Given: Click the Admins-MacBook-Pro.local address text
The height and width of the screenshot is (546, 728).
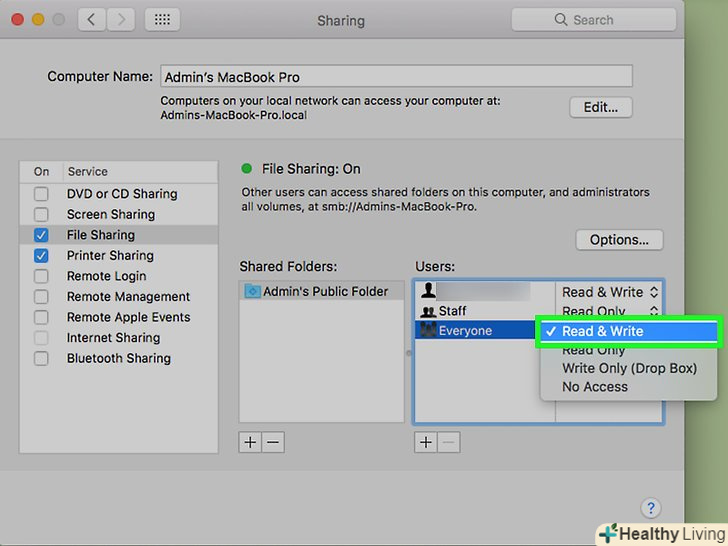Looking at the screenshot, I should [x=234, y=115].
